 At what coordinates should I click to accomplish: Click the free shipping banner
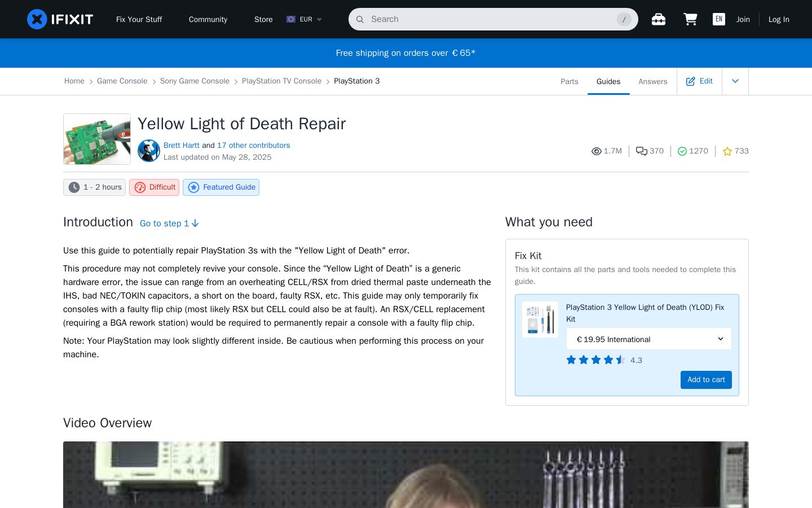(x=406, y=53)
